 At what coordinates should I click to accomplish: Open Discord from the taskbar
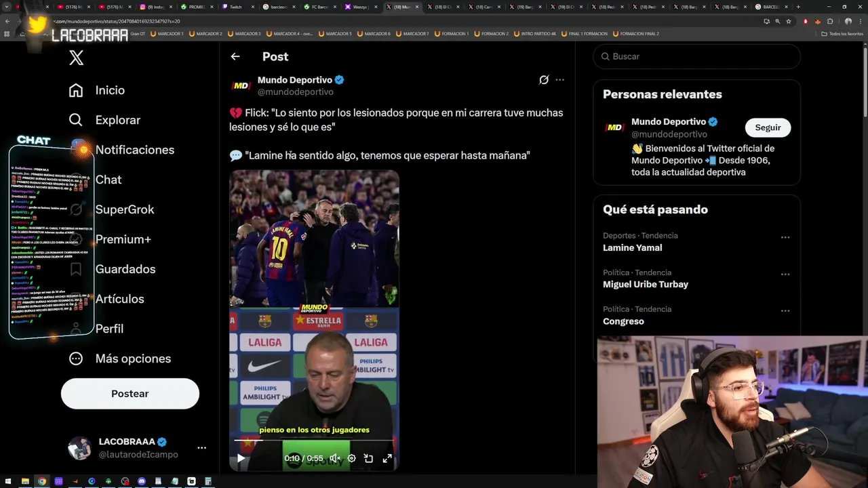click(x=142, y=481)
